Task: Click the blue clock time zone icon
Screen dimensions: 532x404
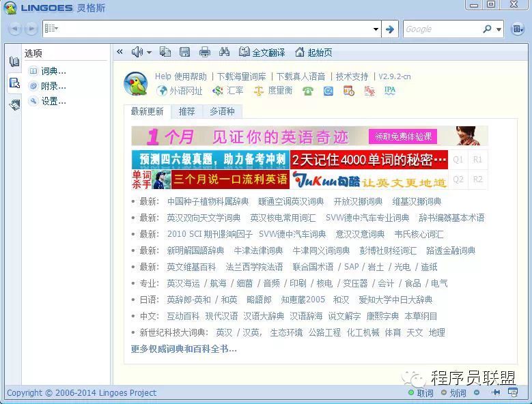Action: 328,91
